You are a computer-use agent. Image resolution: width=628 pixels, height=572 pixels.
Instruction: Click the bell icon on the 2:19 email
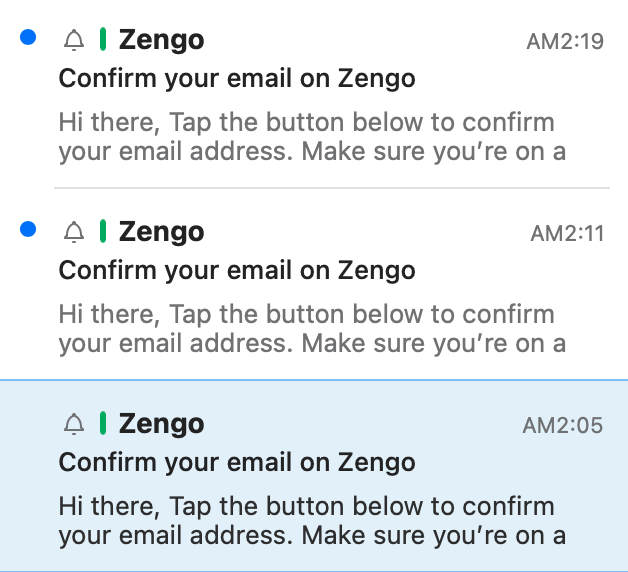(x=74, y=40)
